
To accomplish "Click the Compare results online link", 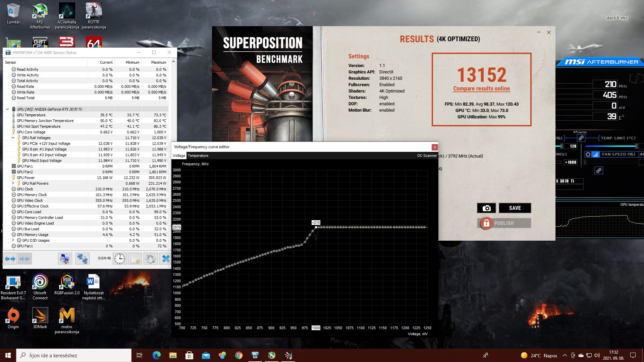I will click(x=481, y=89).
